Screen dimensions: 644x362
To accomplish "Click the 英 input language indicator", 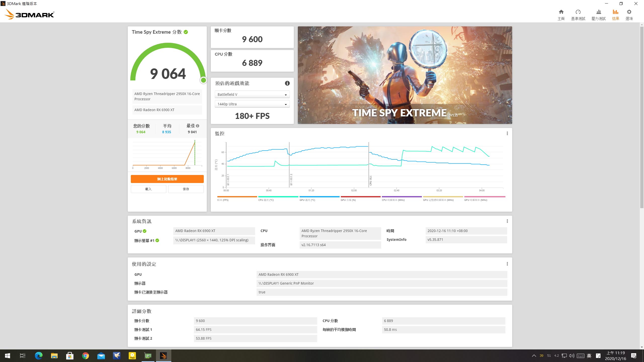I will click(x=589, y=356).
